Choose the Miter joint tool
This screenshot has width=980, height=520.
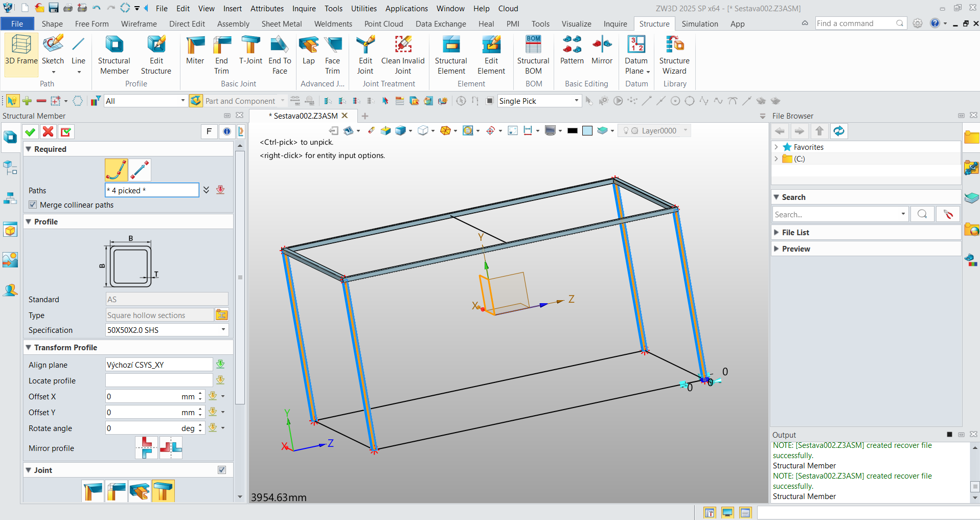(195, 50)
